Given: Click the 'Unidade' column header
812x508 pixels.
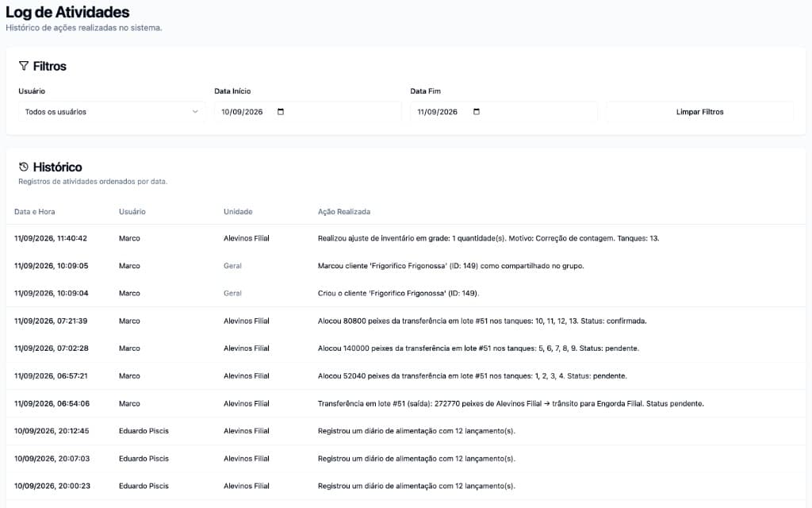Looking at the screenshot, I should pos(238,211).
